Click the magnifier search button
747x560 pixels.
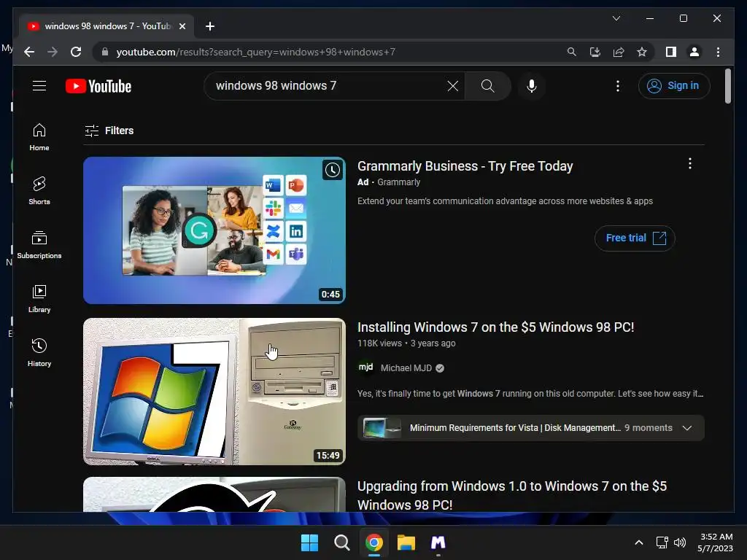click(487, 86)
